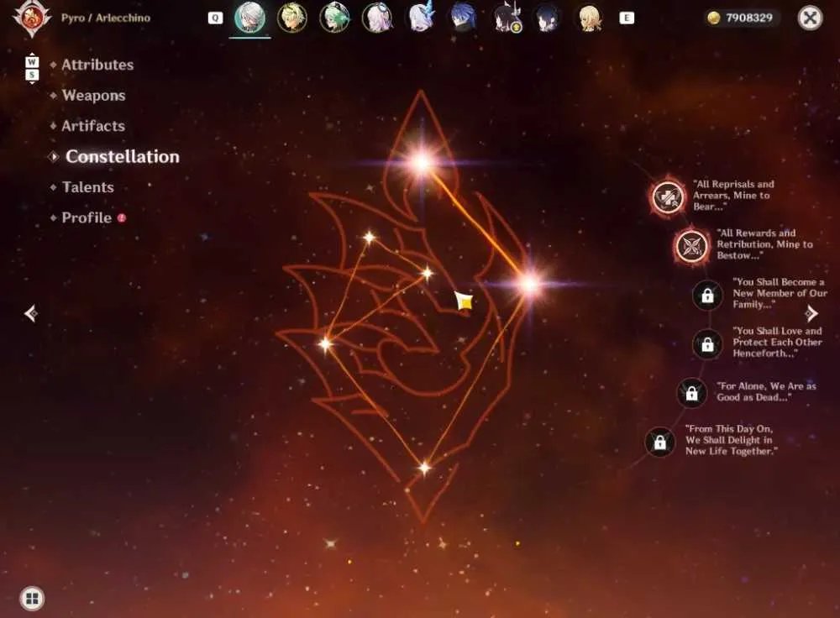Open the Profile section
This screenshot has height=618, width=840.
(87, 217)
